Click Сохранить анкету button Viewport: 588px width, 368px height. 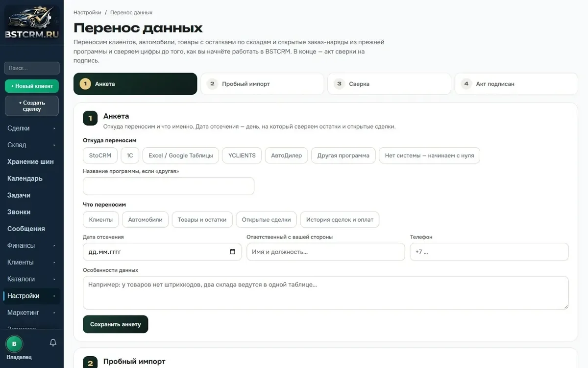pos(116,324)
